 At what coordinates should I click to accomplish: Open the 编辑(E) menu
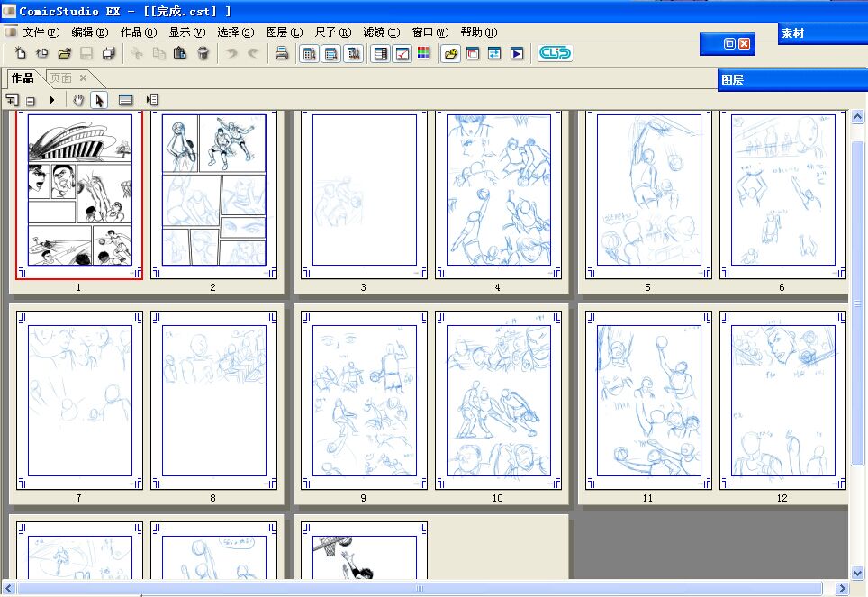(90, 32)
